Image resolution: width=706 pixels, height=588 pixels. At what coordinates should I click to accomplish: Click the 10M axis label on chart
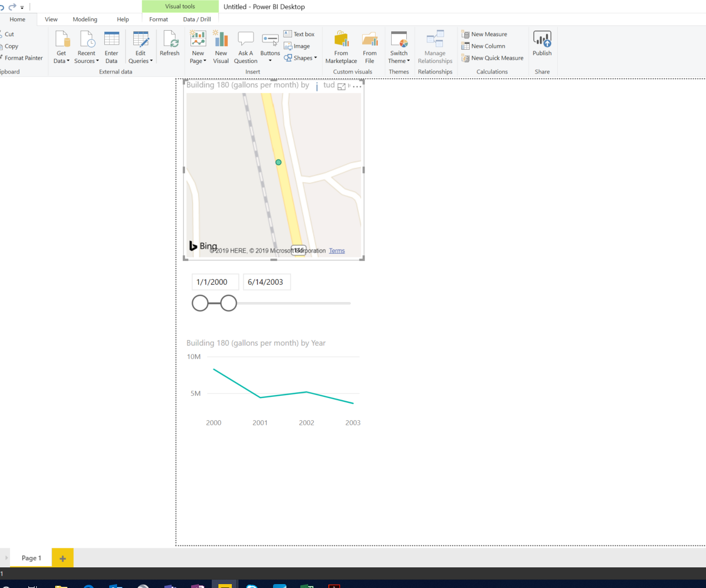193,357
